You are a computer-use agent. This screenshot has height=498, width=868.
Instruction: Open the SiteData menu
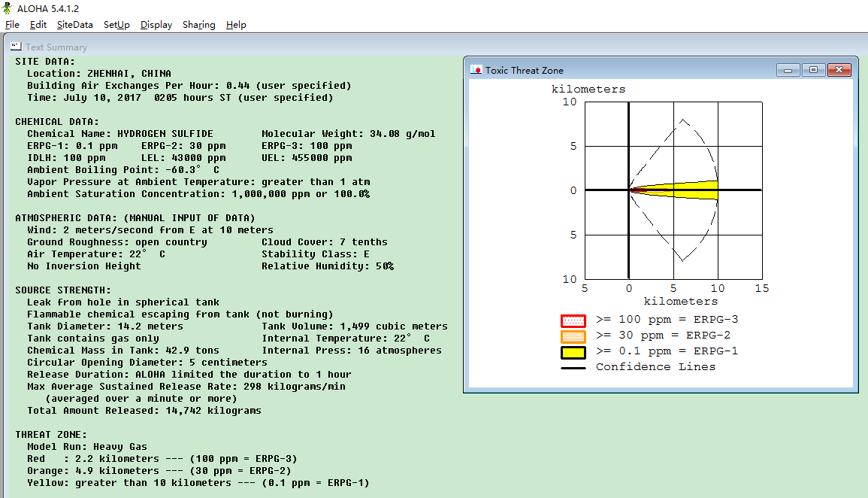pos(74,25)
